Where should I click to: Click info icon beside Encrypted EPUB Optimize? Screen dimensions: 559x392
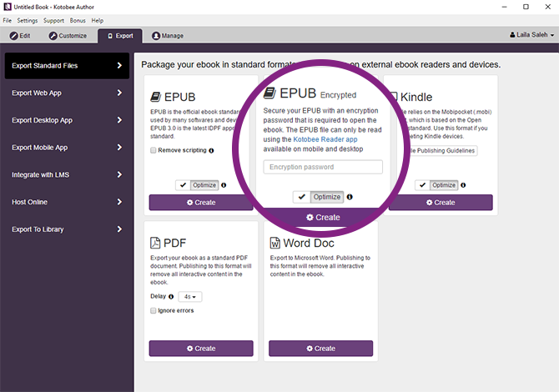coord(349,197)
